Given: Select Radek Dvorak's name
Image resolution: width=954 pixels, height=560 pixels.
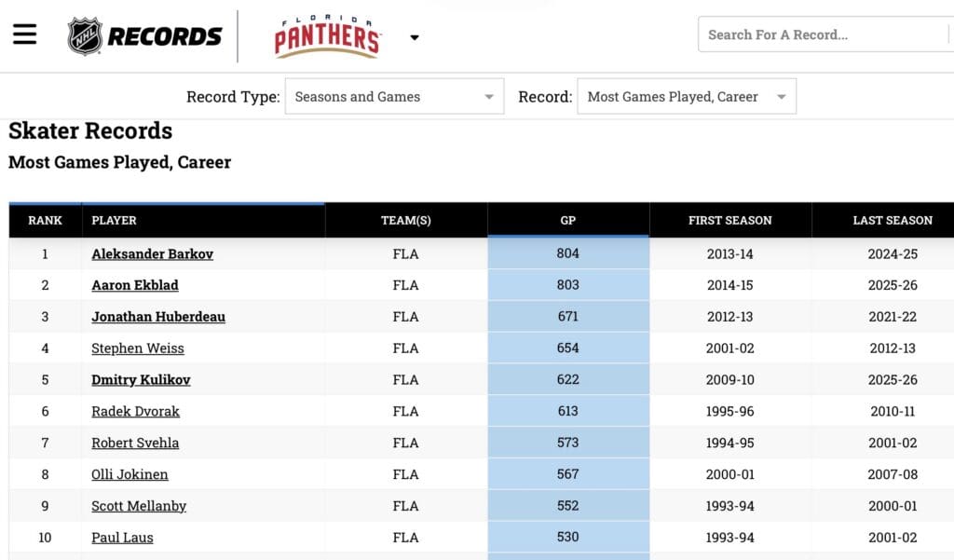Looking at the screenshot, I should pos(134,411).
